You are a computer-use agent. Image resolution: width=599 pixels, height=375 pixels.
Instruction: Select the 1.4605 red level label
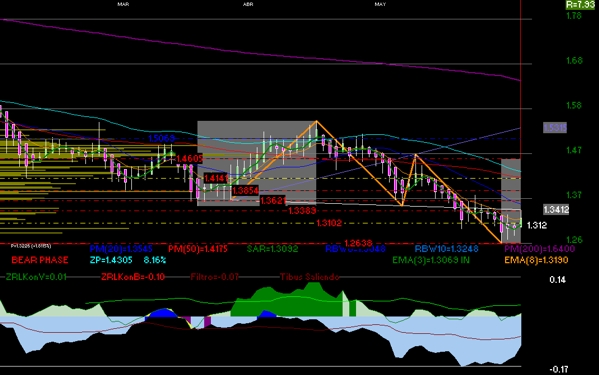pyautogui.click(x=189, y=158)
